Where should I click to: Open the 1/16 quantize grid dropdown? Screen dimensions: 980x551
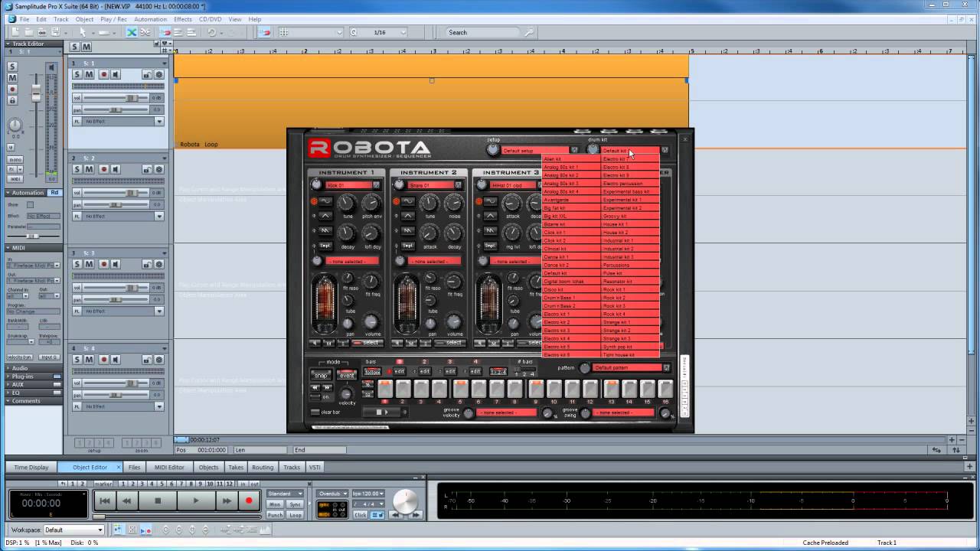[x=403, y=32]
